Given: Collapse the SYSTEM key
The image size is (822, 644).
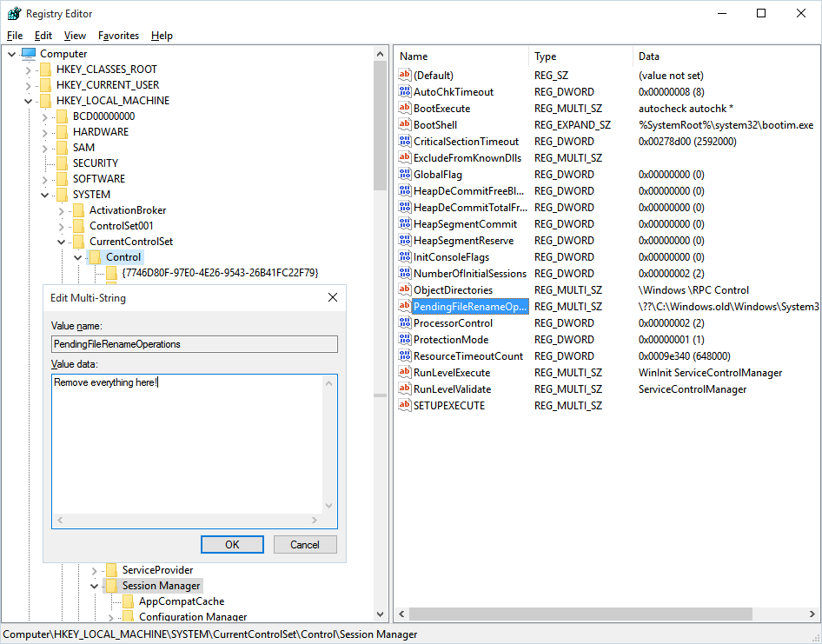Looking at the screenshot, I should pos(44,195).
